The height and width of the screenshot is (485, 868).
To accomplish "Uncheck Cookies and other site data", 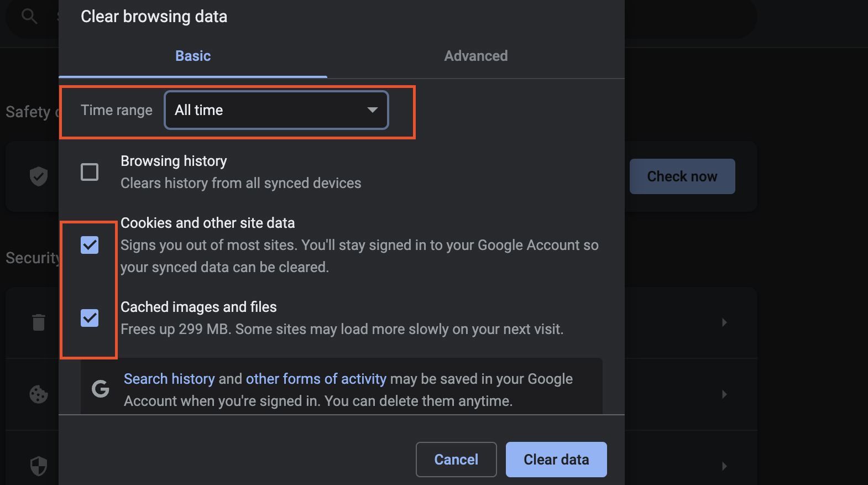I will 90,245.
